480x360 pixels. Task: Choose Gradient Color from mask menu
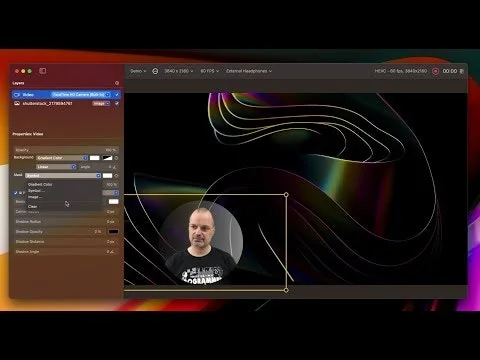pos(40,184)
